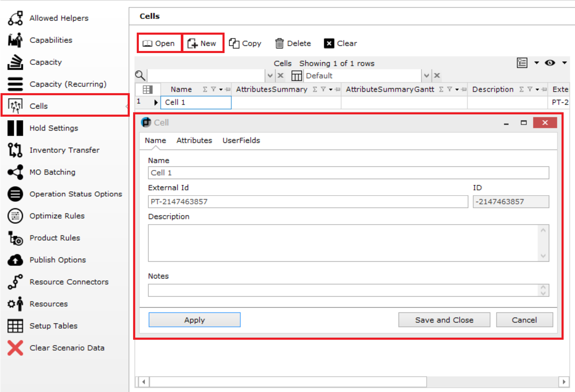Click the Description text area
The height and width of the screenshot is (392, 575).
(348, 243)
